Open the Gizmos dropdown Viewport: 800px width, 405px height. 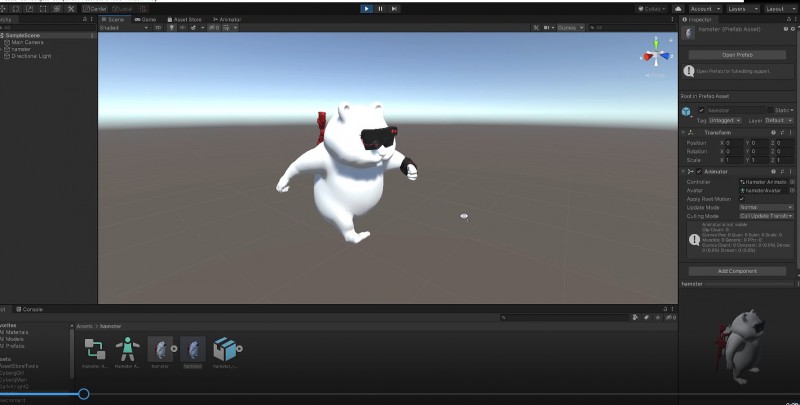tap(570, 28)
